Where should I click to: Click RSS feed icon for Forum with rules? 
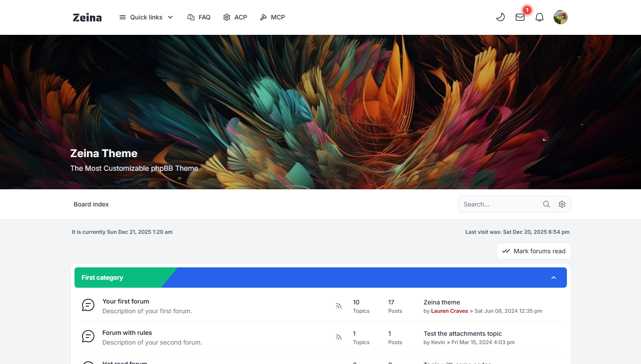pyautogui.click(x=338, y=337)
